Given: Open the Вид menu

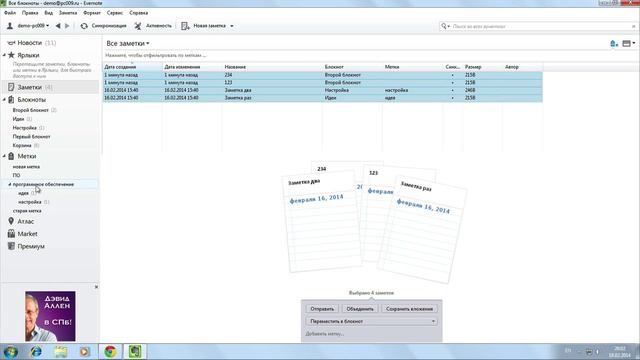Looking at the screenshot, I should (x=49, y=13).
